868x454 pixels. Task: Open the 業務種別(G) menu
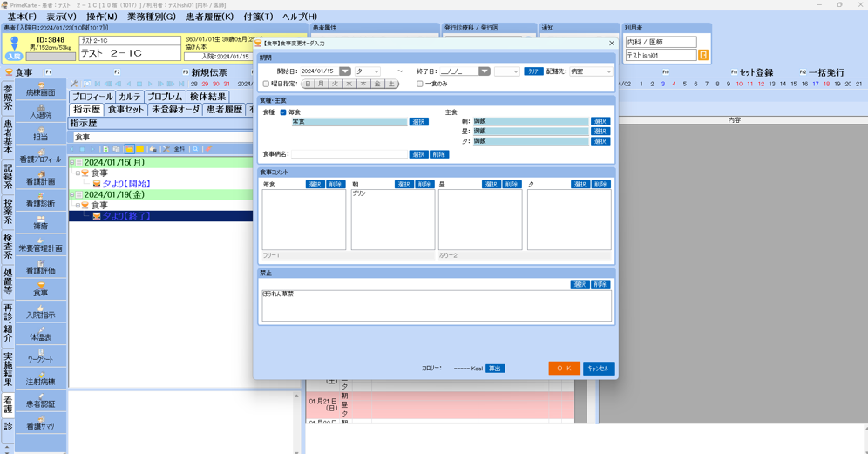(x=152, y=17)
